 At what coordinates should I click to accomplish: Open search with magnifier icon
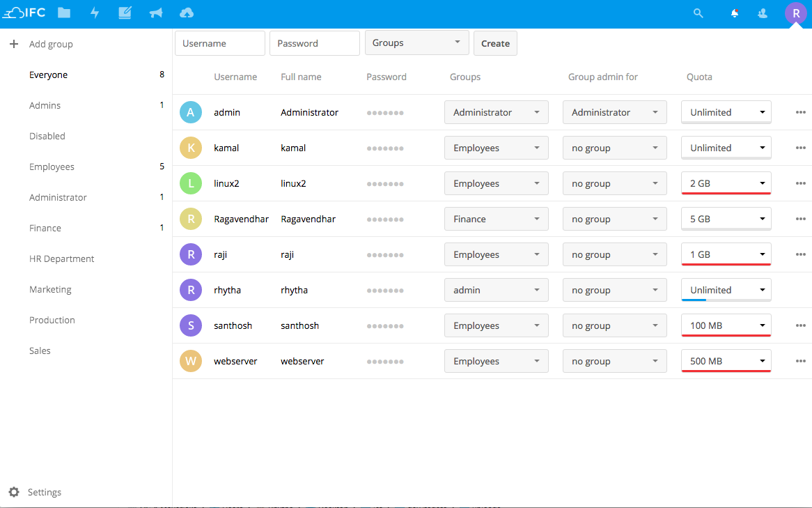[698, 13]
